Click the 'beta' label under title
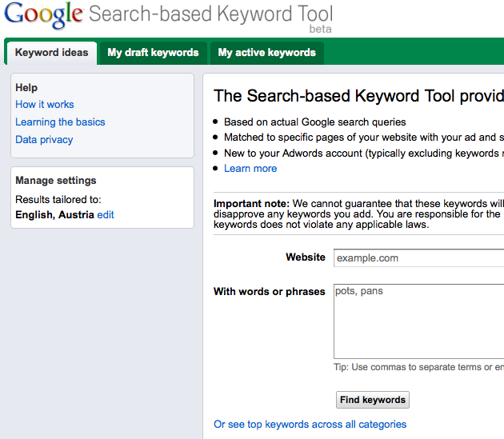504x439 pixels. tap(321, 29)
